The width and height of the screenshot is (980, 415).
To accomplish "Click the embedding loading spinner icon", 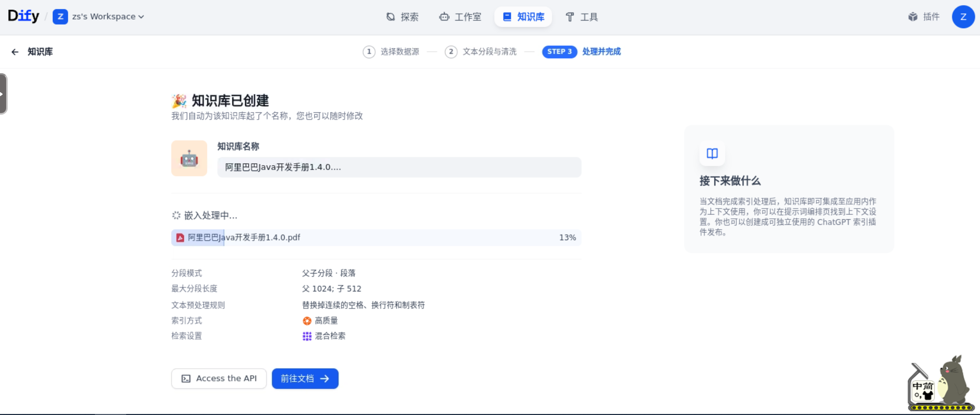I will click(x=176, y=215).
